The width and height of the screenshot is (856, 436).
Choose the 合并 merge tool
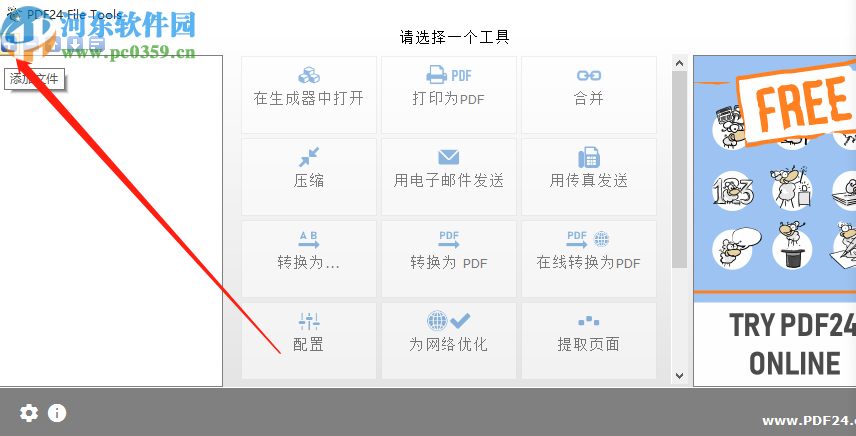(589, 95)
